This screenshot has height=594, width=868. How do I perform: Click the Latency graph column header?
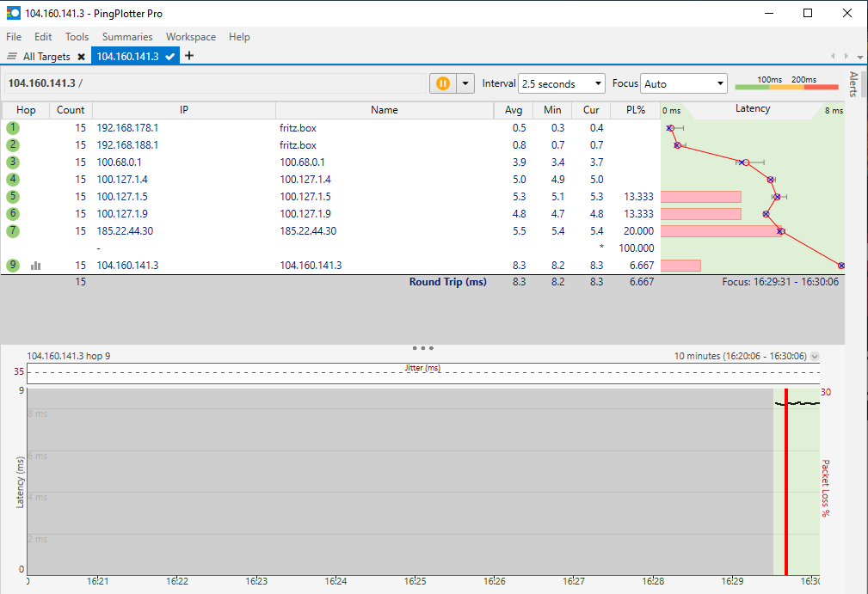[753, 109]
